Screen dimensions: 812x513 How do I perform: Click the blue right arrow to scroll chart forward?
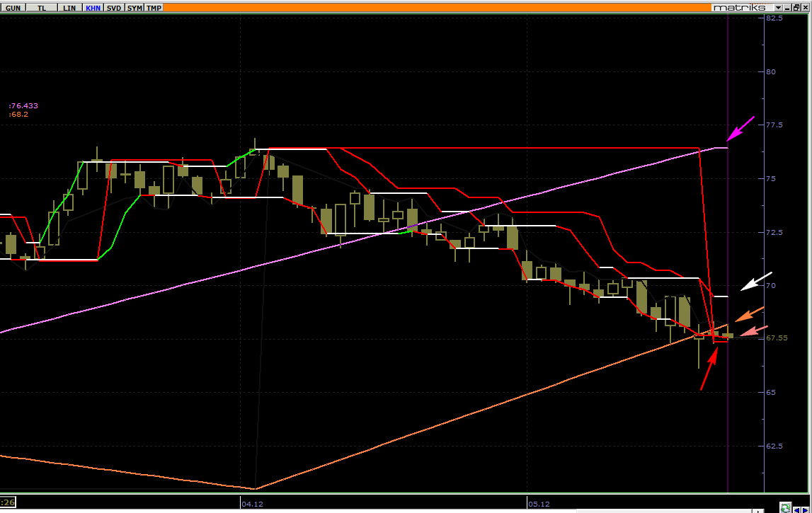point(805,510)
